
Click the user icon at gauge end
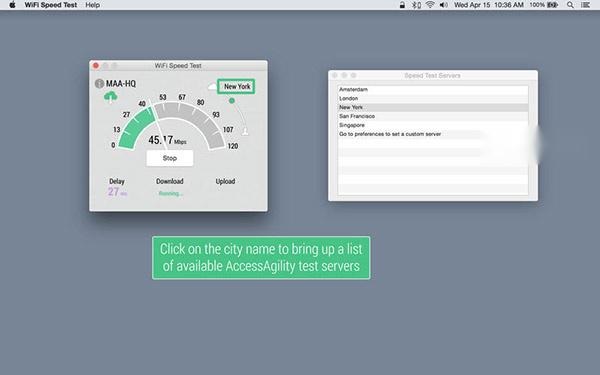(245, 131)
